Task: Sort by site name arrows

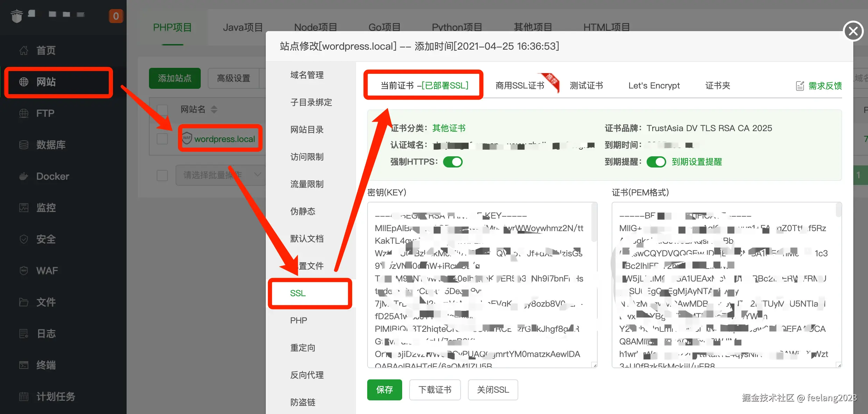Action: tap(214, 109)
